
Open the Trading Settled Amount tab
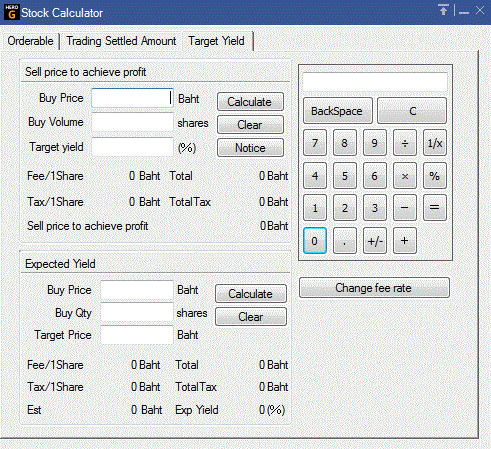tap(121, 41)
